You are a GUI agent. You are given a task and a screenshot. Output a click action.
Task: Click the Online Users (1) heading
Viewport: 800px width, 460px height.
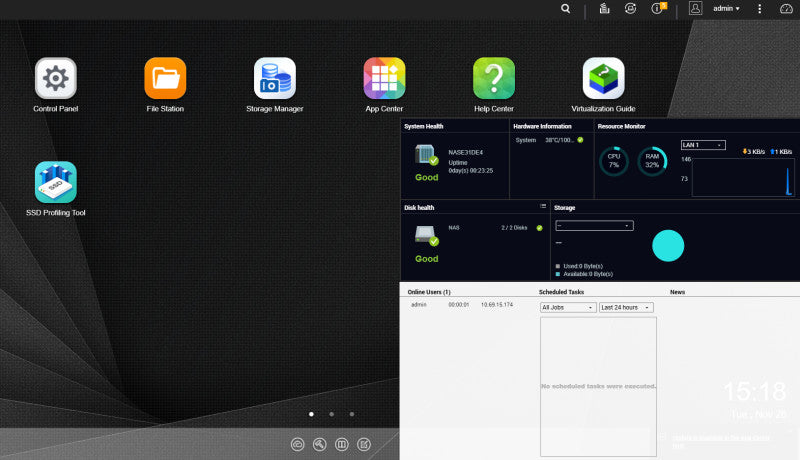[x=429, y=292]
